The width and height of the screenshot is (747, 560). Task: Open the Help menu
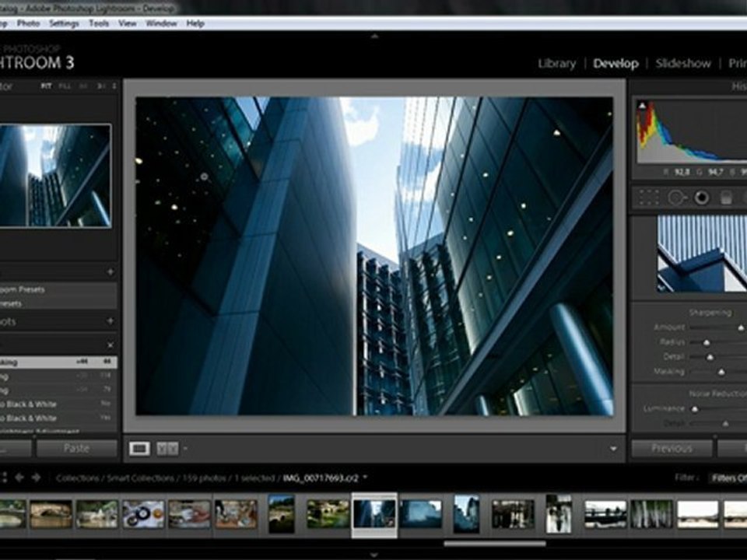coord(195,23)
